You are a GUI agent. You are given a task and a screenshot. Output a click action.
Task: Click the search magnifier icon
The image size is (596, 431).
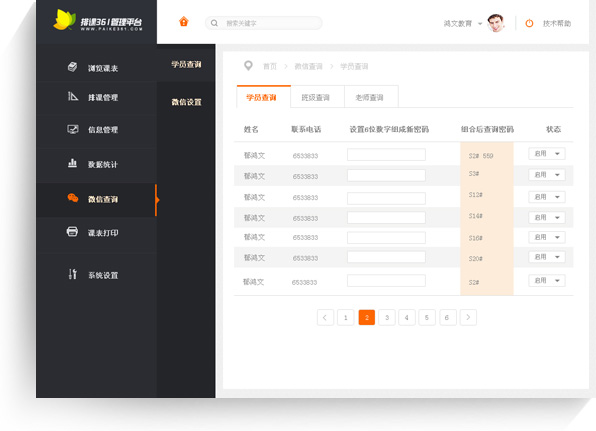(x=214, y=23)
